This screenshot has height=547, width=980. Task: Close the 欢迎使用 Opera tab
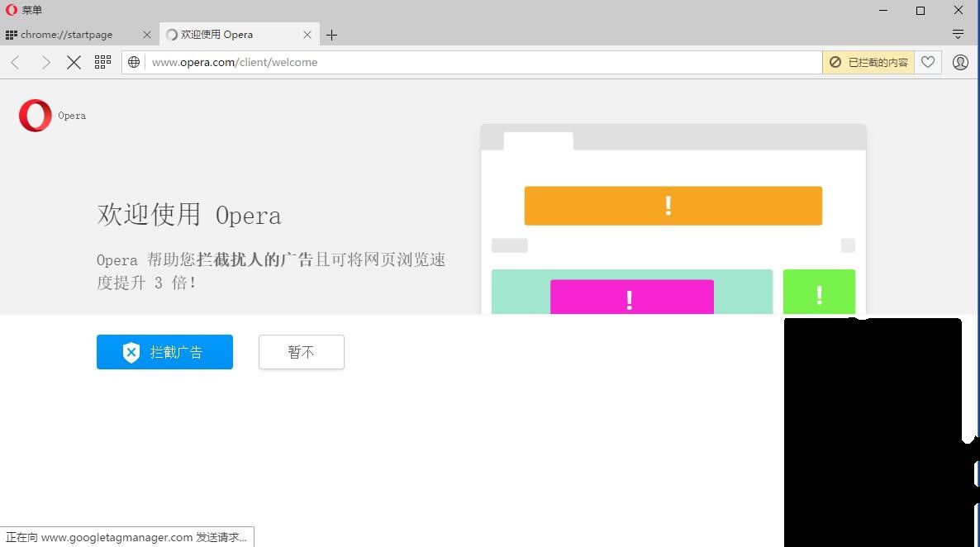[307, 35]
